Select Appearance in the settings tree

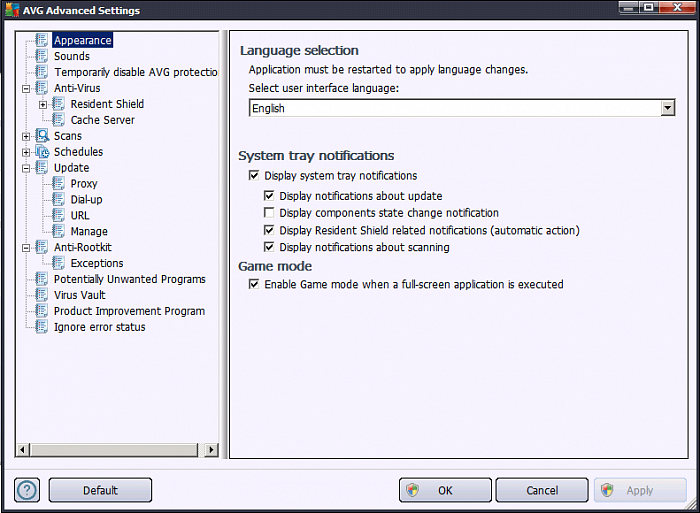83,40
